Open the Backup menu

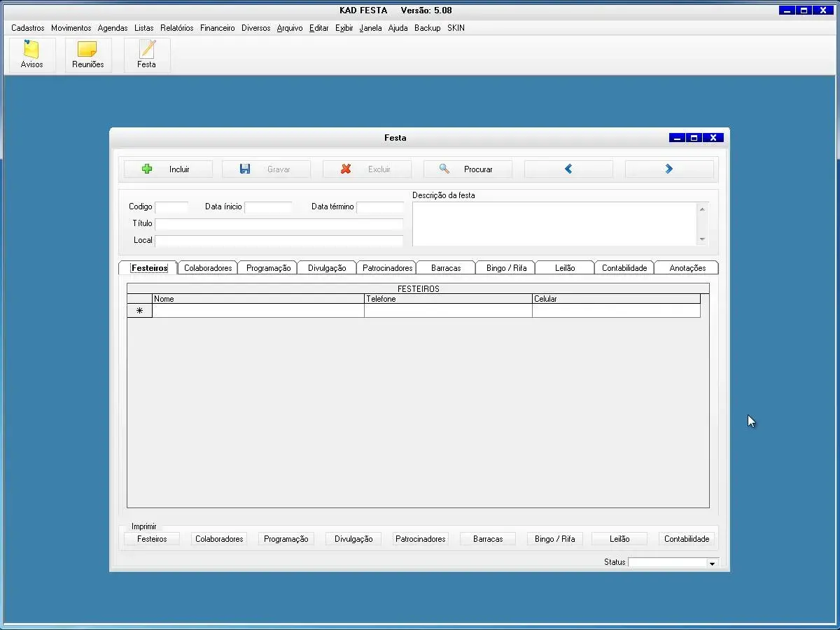click(428, 28)
